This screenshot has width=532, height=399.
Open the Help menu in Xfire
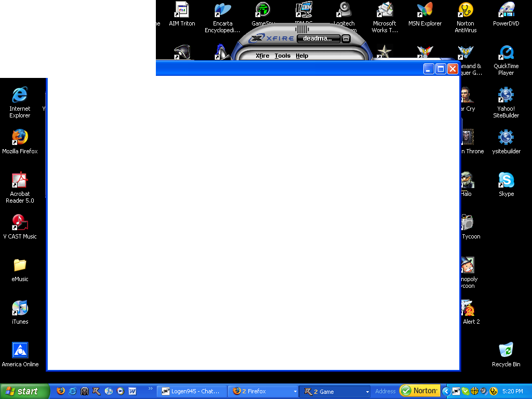tap(302, 56)
